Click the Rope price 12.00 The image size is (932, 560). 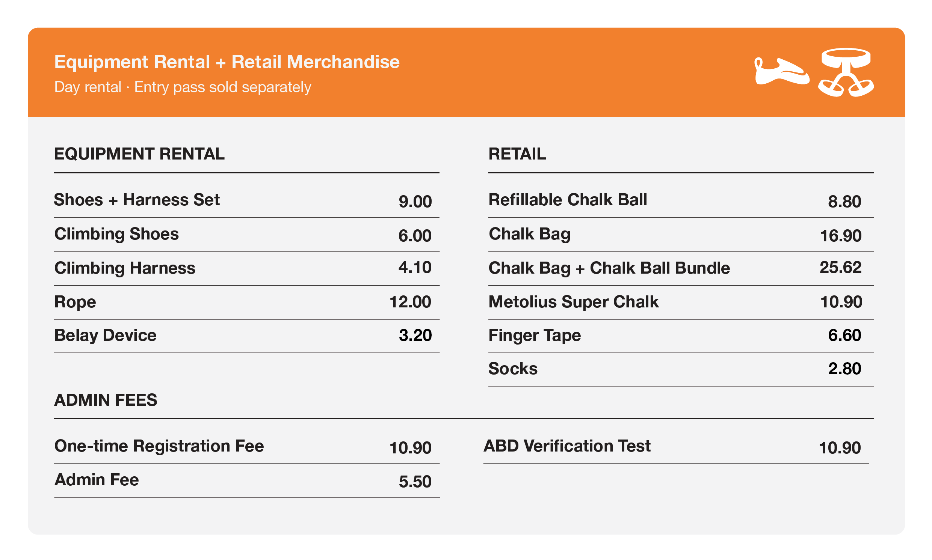click(x=410, y=302)
